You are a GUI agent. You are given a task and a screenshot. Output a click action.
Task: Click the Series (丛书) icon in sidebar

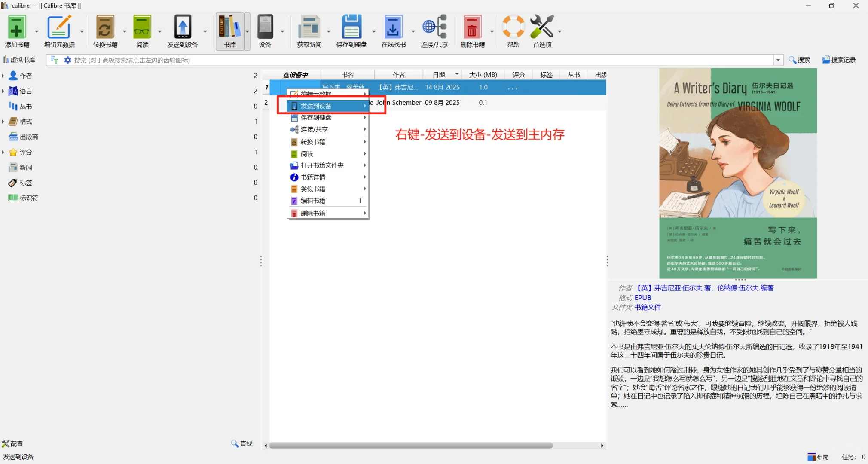coord(13,106)
